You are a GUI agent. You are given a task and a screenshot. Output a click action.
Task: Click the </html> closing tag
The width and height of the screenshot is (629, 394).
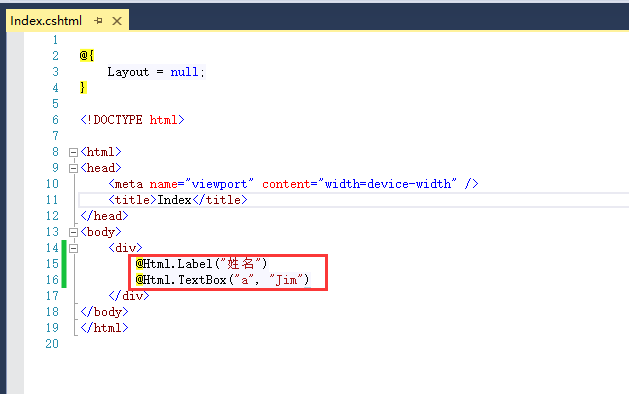point(104,328)
